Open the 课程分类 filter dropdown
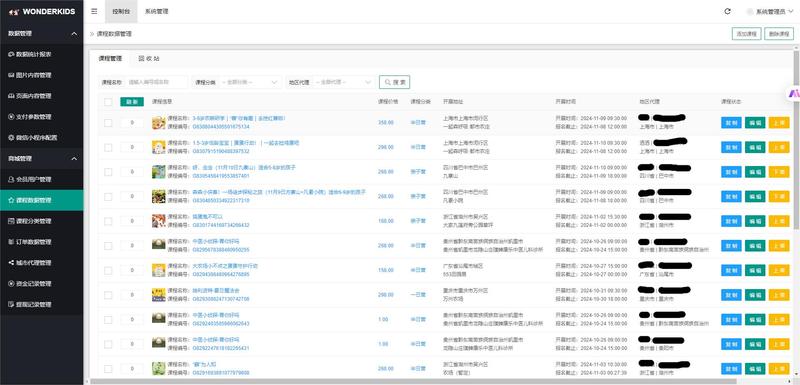 pyautogui.click(x=250, y=82)
